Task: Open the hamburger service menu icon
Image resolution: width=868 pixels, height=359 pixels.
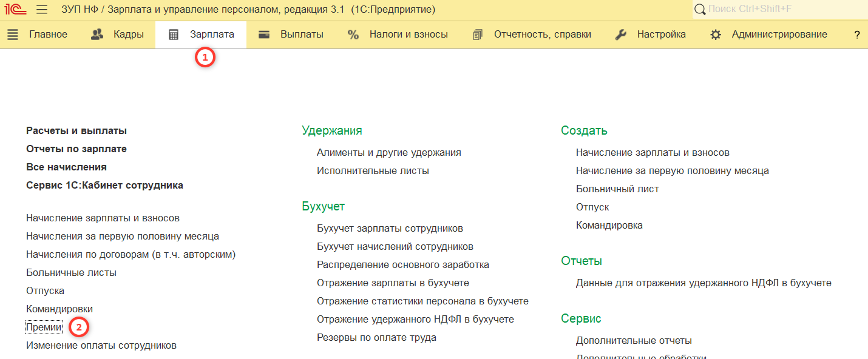Action: tap(42, 10)
